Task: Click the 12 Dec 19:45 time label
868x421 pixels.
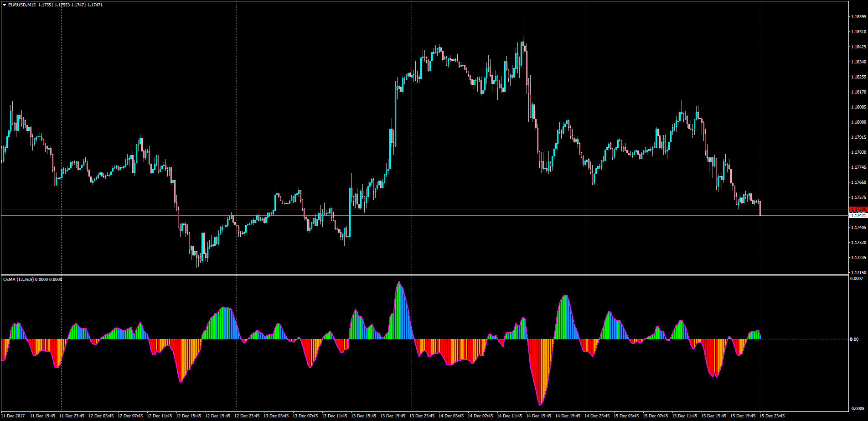Action: [218, 416]
